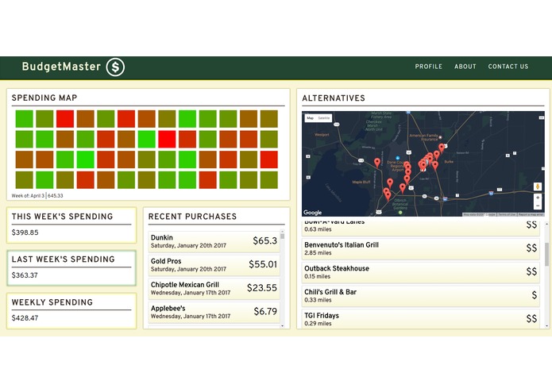Screen dimensions: 552x392
Task: Select the Chili's Grill & Bar alternative
Action: coord(421,296)
